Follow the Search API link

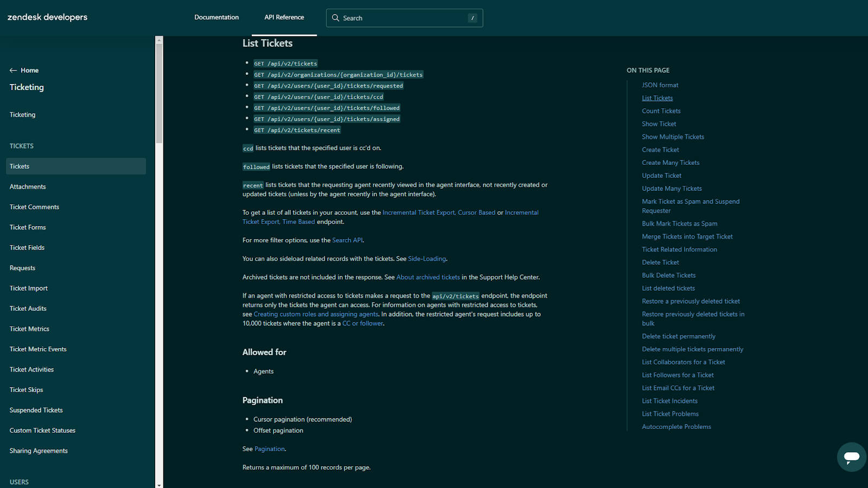[x=347, y=240]
